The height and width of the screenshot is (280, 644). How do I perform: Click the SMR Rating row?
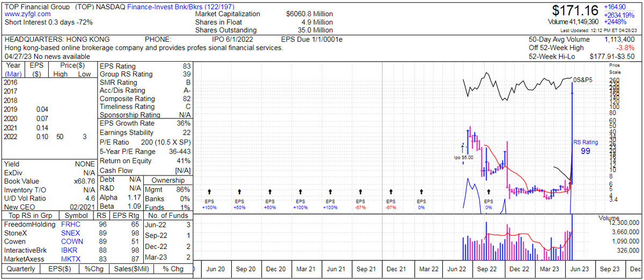coord(144,83)
